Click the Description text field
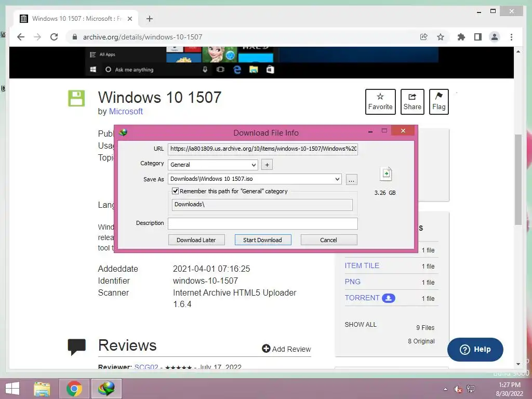The height and width of the screenshot is (399, 532). [x=262, y=223]
